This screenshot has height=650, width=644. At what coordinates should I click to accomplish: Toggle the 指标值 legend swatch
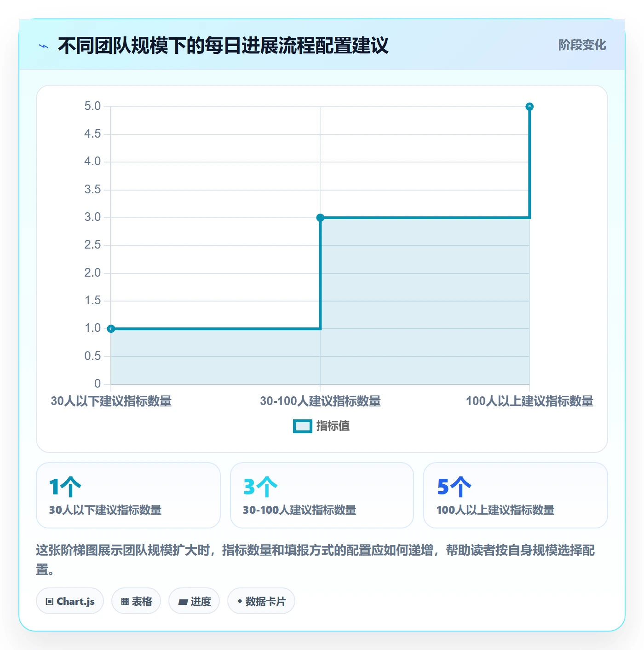pos(303,426)
